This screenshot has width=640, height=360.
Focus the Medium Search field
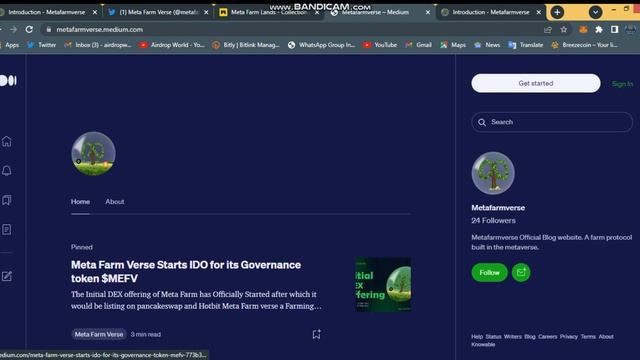(x=552, y=122)
